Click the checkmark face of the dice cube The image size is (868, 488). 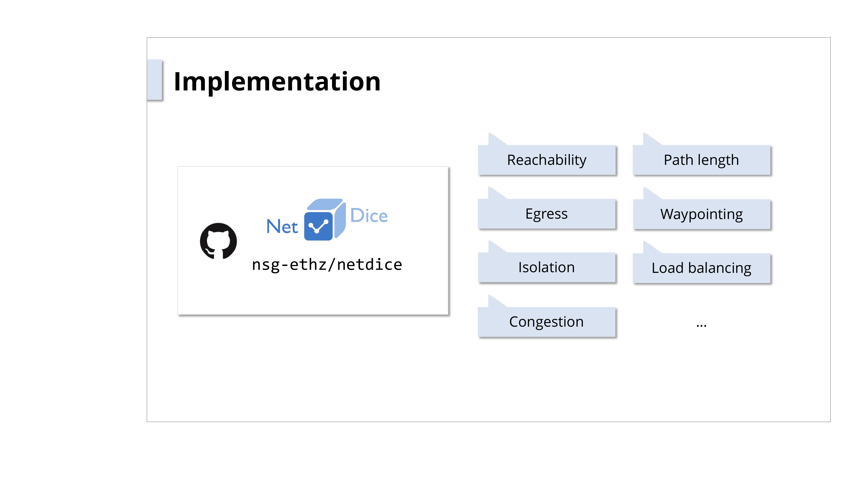(318, 226)
